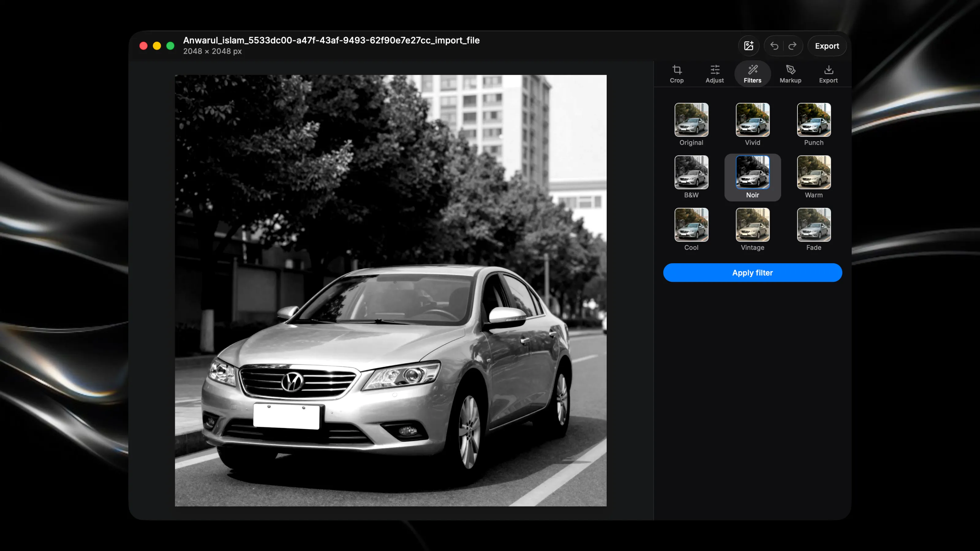
Task: Select the Vintage filter thumbnail
Action: click(752, 225)
